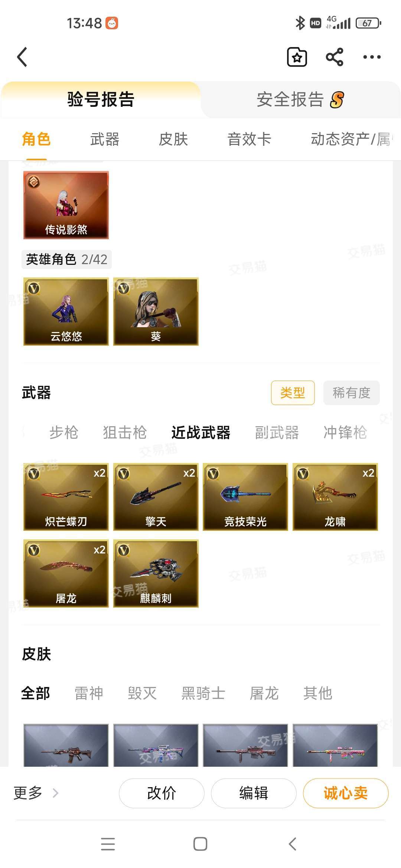Click the 改价 button

click(x=162, y=793)
